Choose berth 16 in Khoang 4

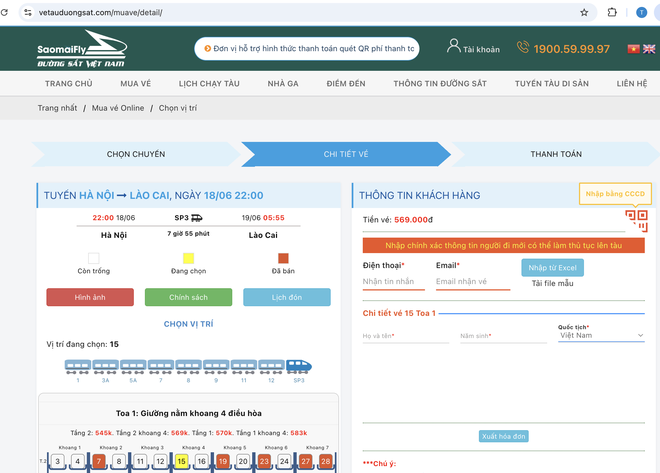202,461
